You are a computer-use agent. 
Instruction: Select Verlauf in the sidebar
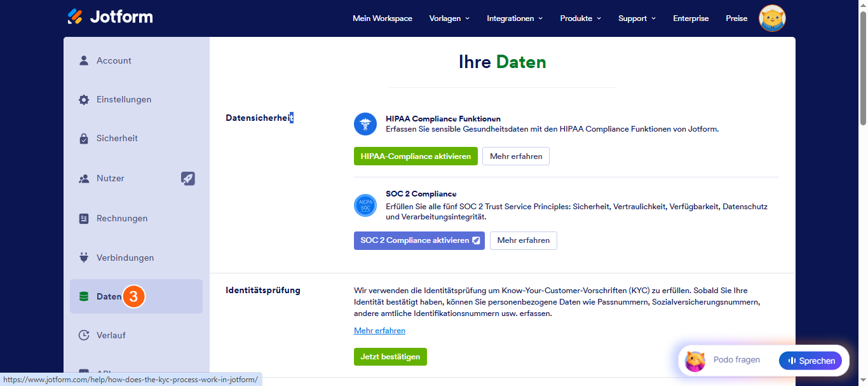136,335
